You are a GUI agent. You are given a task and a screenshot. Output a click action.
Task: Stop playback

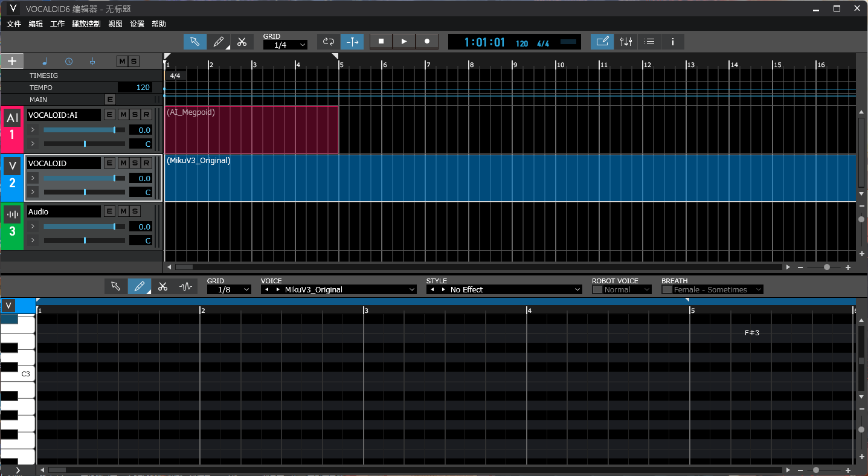pyautogui.click(x=381, y=41)
